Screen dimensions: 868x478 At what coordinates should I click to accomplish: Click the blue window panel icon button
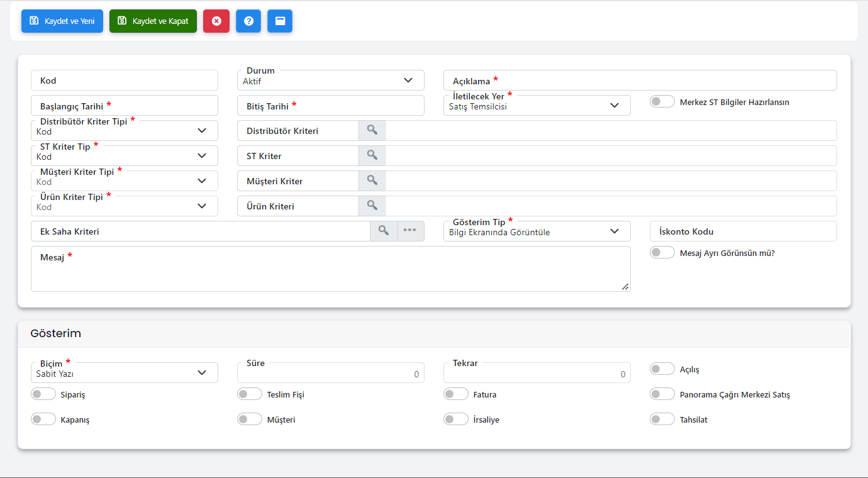(280, 21)
